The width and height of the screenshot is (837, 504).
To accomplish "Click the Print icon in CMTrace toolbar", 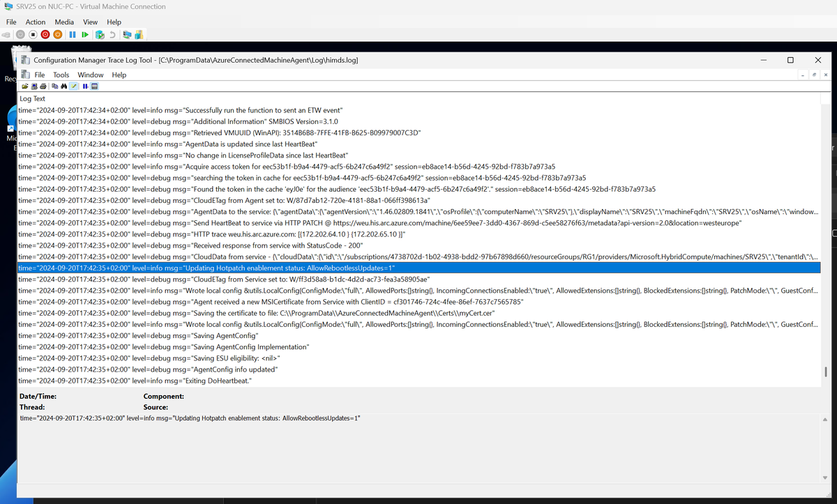I will click(x=43, y=86).
